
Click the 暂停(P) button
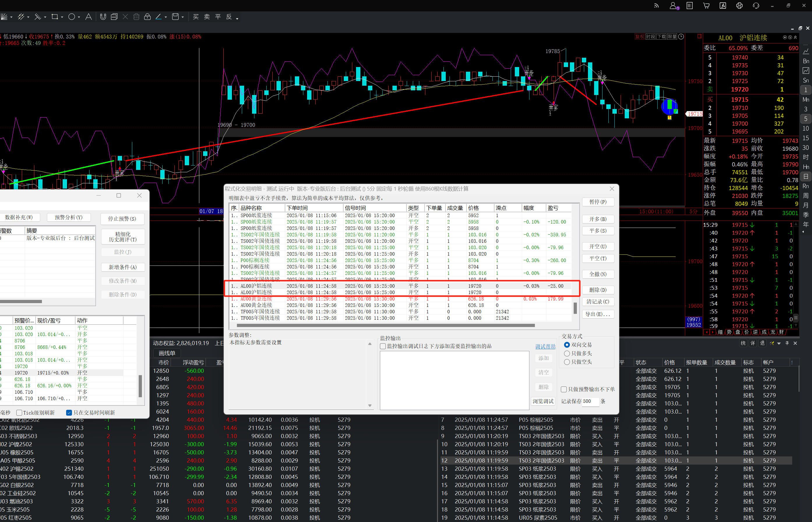pos(598,202)
